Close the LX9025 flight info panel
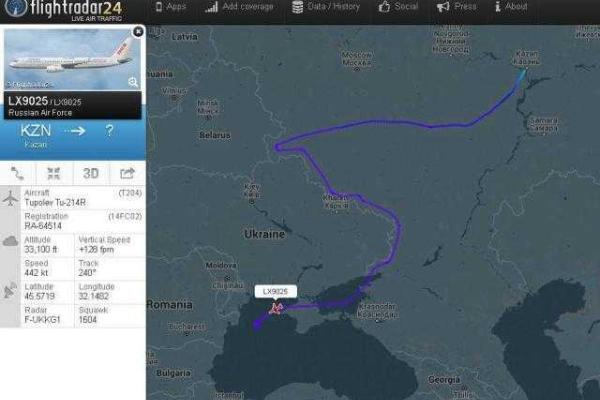Image resolution: width=600 pixels, height=400 pixels. click(138, 32)
